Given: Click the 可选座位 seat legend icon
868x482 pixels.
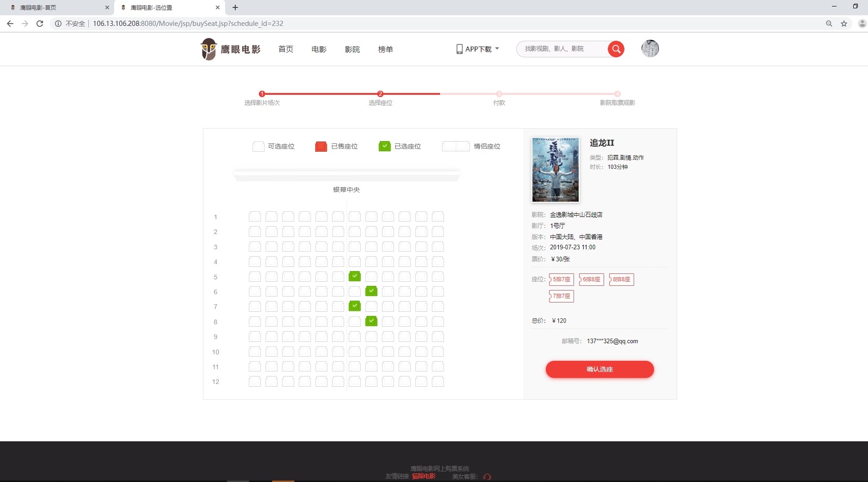Looking at the screenshot, I should 258,146.
